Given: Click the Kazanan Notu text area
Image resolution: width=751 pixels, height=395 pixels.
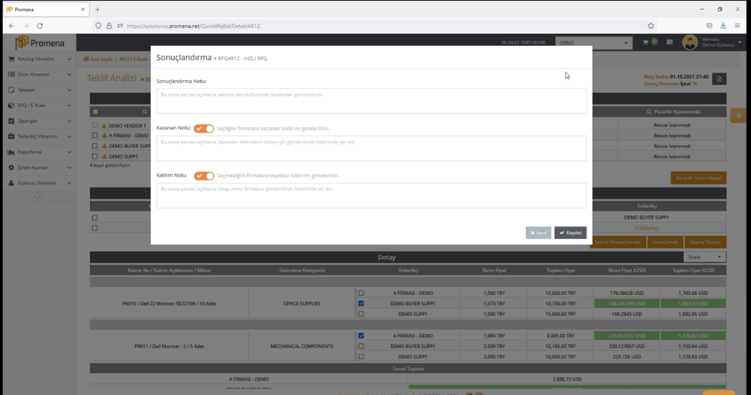Looking at the screenshot, I should point(371,148).
